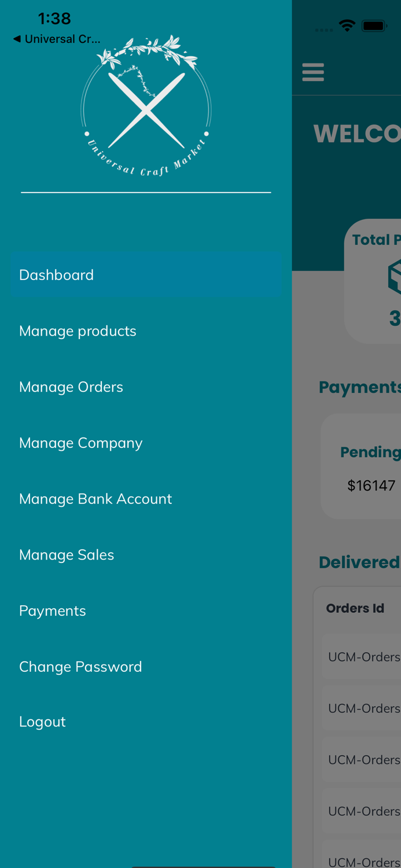This screenshot has width=401, height=868.
Task: Tap the status bar clock
Action: point(54,19)
